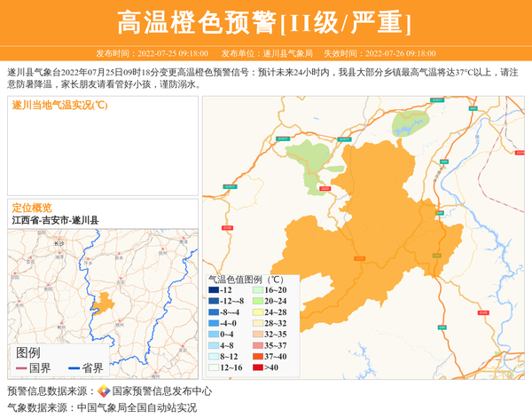Click the 国家预警信息发布中心 logo icon
The height and width of the screenshot is (418, 532).
point(104,390)
